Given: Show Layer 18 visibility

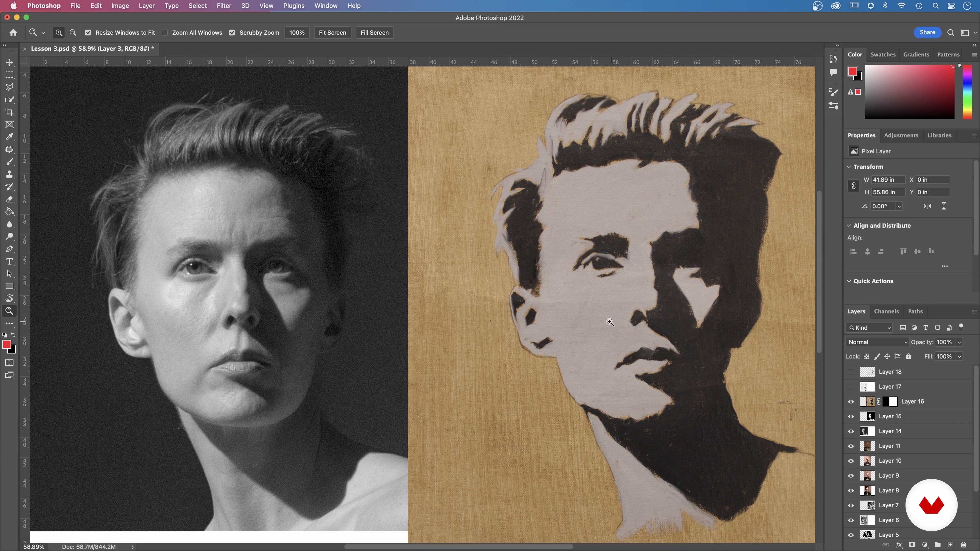Looking at the screenshot, I should [851, 372].
